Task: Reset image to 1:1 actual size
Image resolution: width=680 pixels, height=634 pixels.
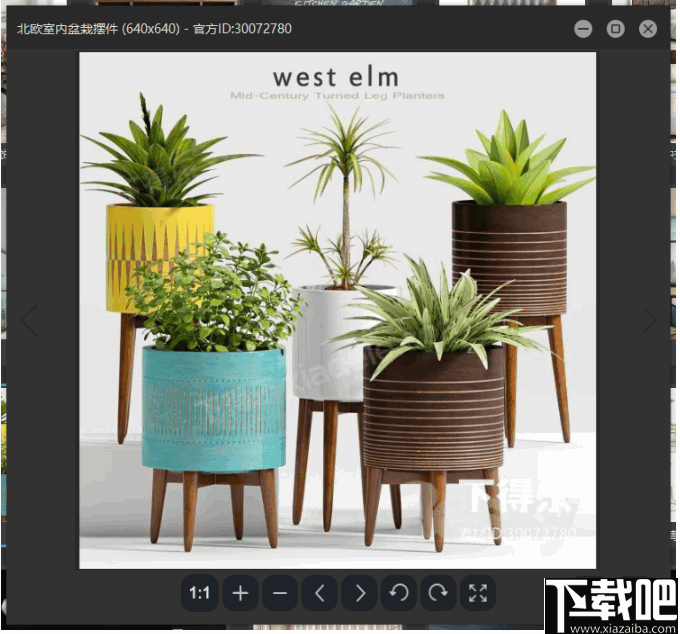Action: pos(199,593)
